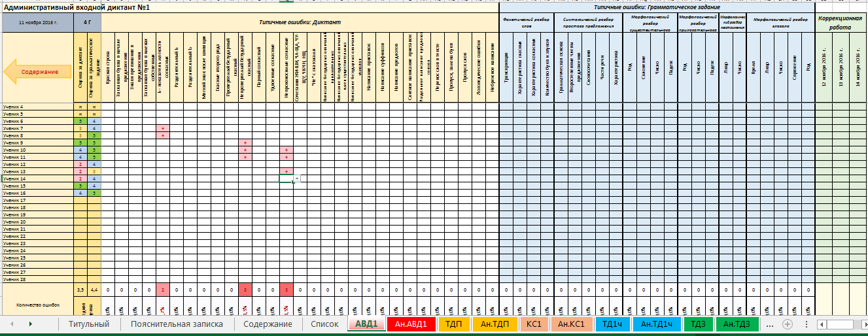Switch to the КС1 sheet tab
Screen dimensions: 868x336
click(x=534, y=324)
